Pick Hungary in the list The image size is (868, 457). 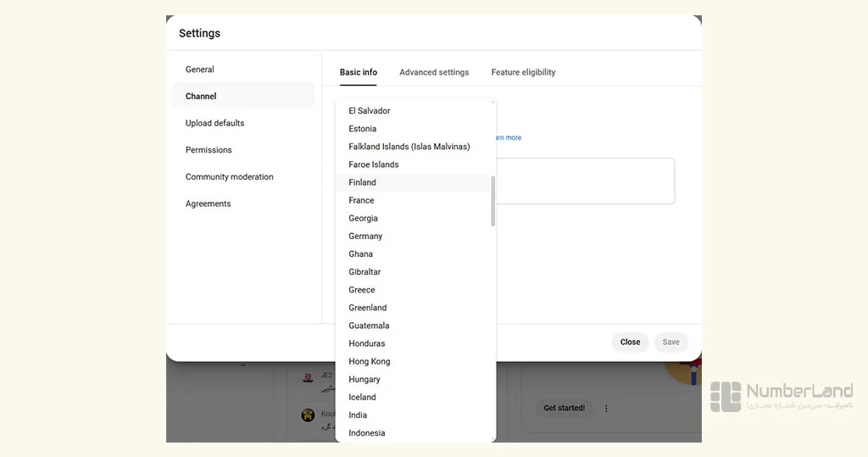coord(413,380)
